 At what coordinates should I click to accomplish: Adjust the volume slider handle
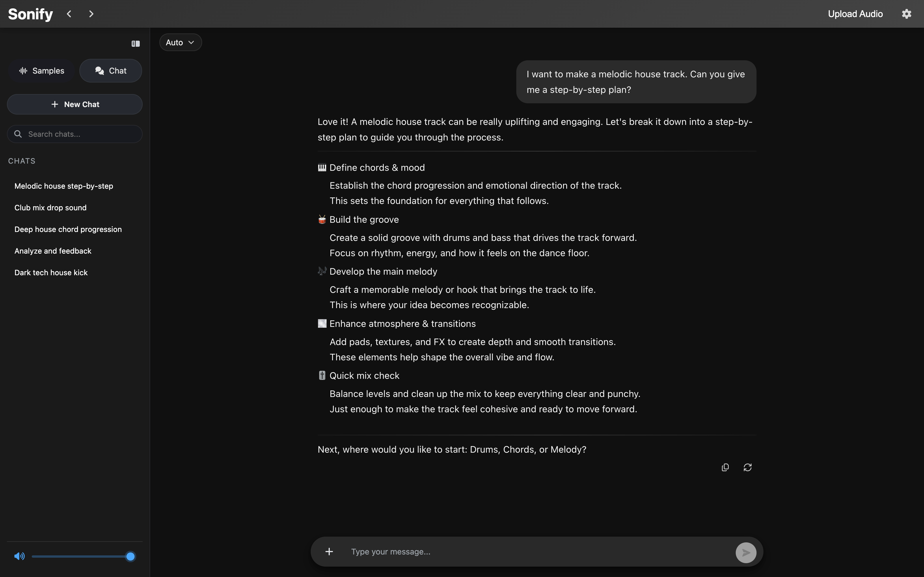(x=130, y=557)
